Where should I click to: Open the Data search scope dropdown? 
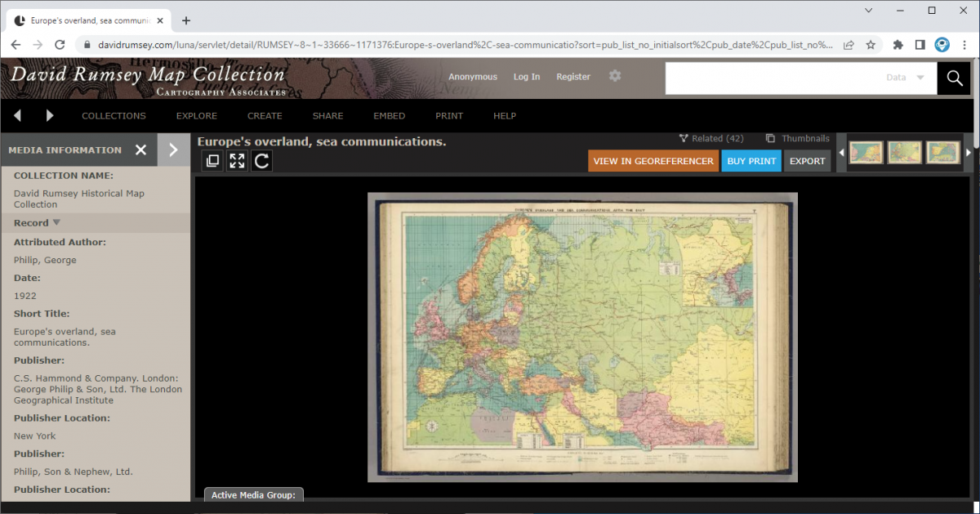pos(905,78)
